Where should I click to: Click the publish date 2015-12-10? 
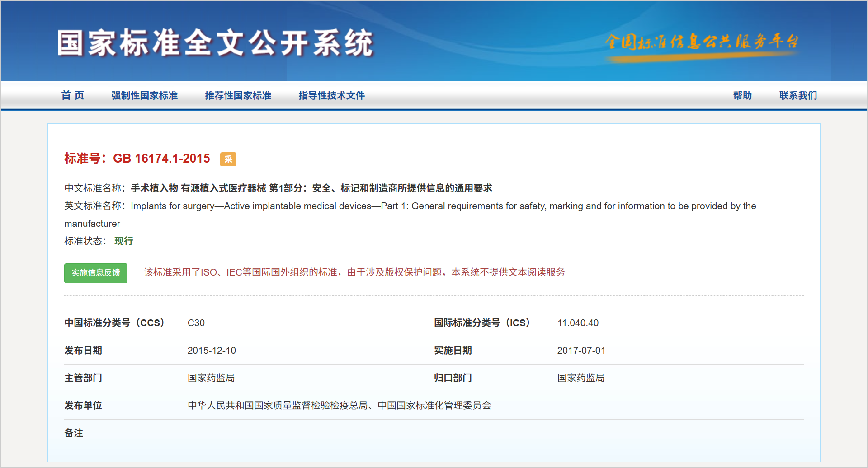point(212,351)
